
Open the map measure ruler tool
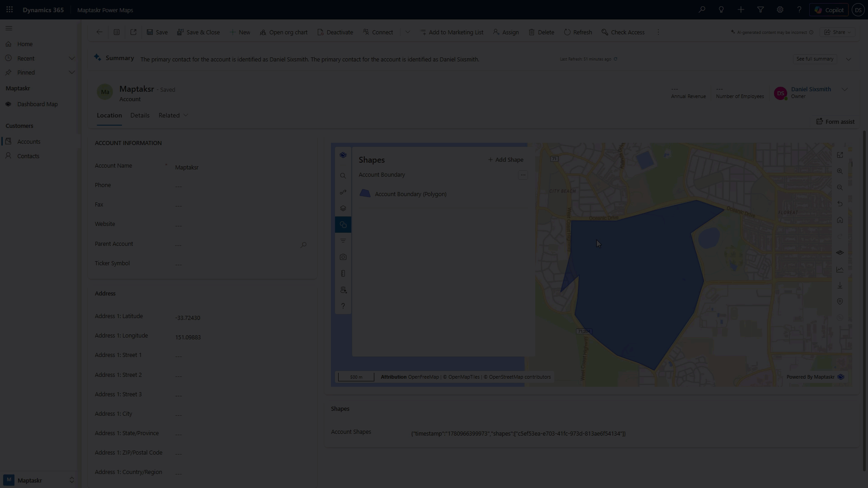[x=343, y=273]
